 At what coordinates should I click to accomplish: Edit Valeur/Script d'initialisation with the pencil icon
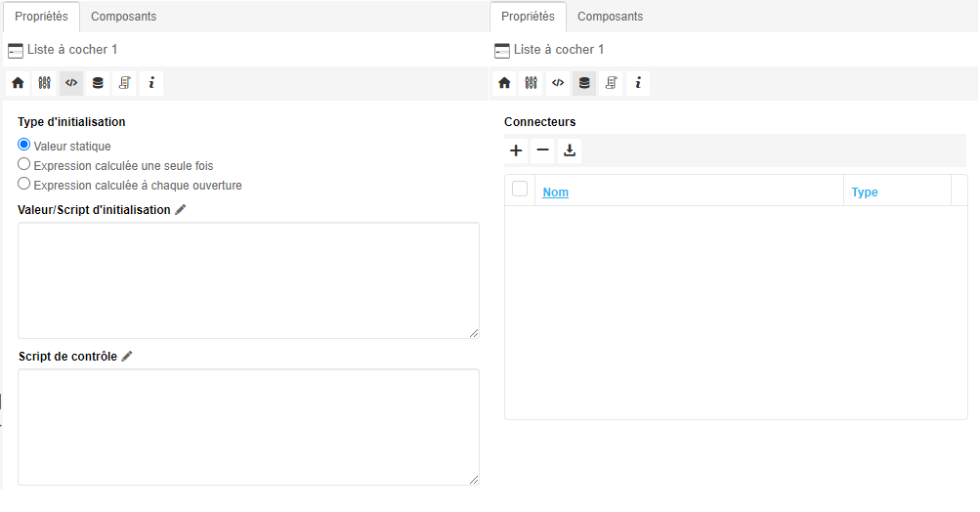point(180,209)
